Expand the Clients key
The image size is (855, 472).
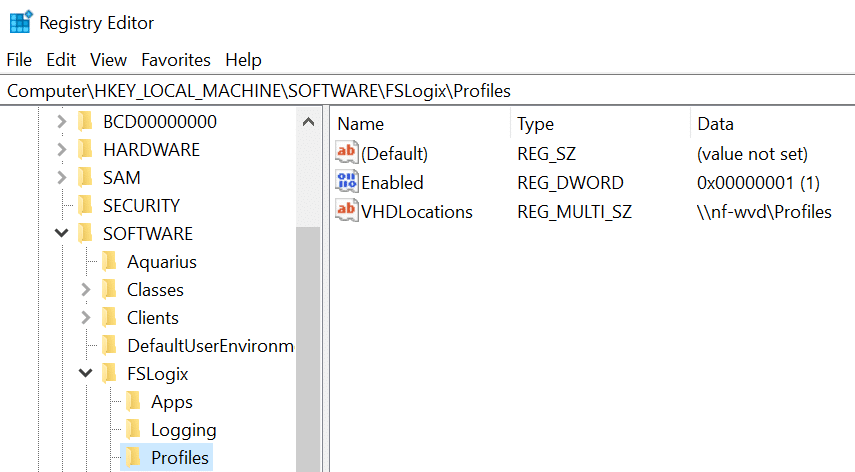pyautogui.click(x=86, y=318)
